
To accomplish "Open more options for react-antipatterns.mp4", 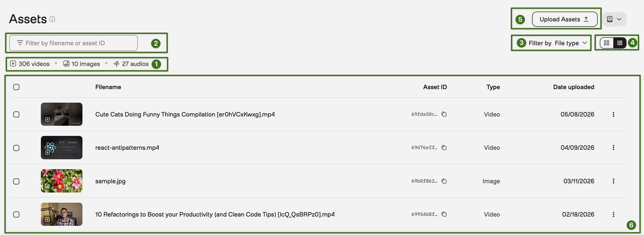I will [x=613, y=148].
